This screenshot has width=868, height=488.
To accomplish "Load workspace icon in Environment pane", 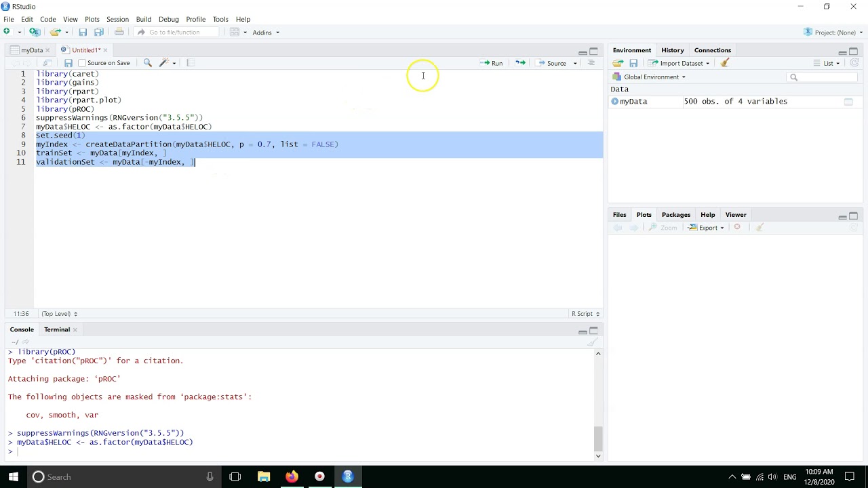I will click(x=618, y=63).
